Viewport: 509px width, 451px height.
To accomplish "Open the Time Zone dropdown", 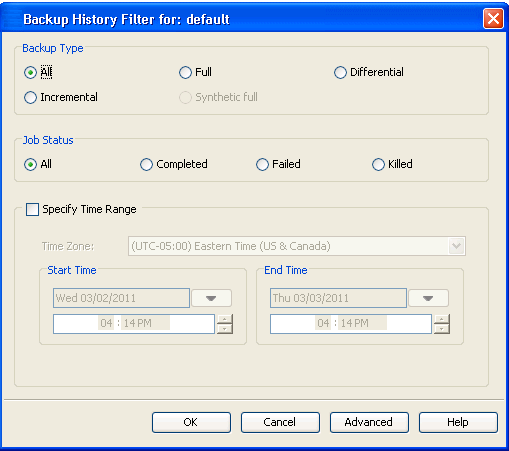I will click(x=456, y=246).
